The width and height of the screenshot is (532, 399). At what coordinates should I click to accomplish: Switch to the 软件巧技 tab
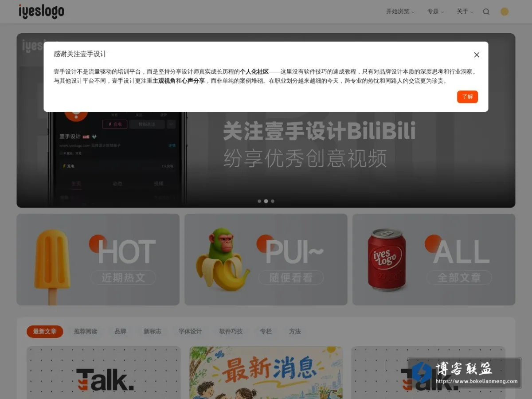pos(231,332)
